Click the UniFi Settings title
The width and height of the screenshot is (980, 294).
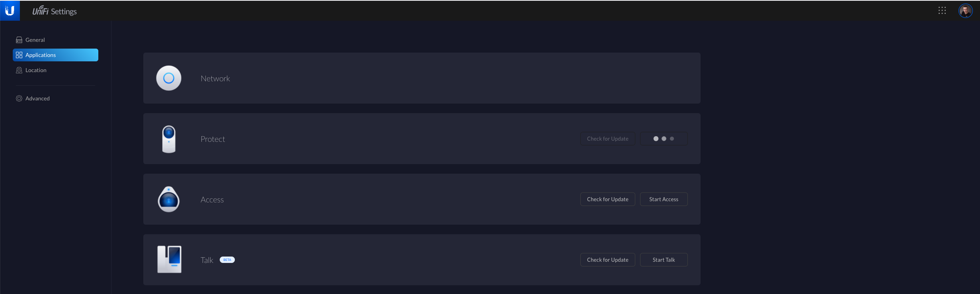pyautogui.click(x=55, y=11)
